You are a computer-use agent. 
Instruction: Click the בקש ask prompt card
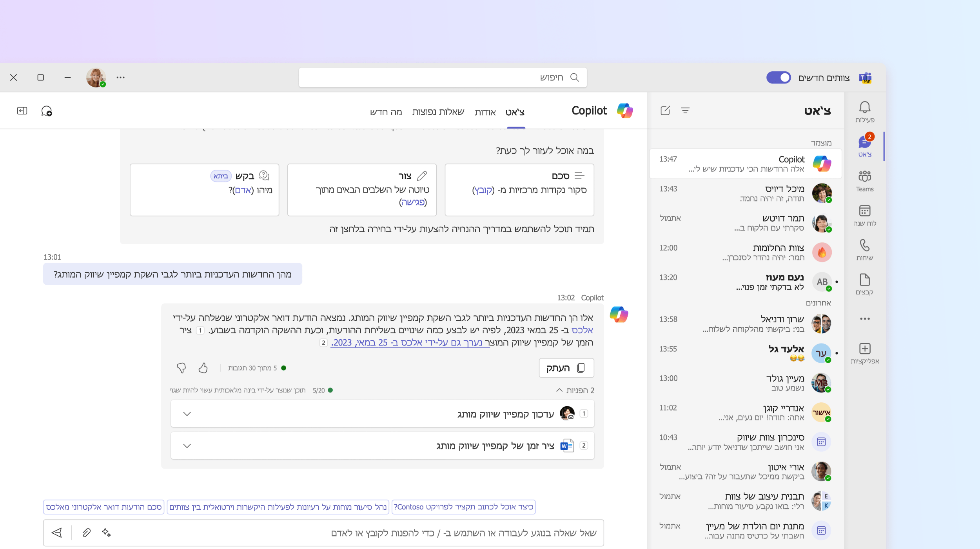point(204,190)
